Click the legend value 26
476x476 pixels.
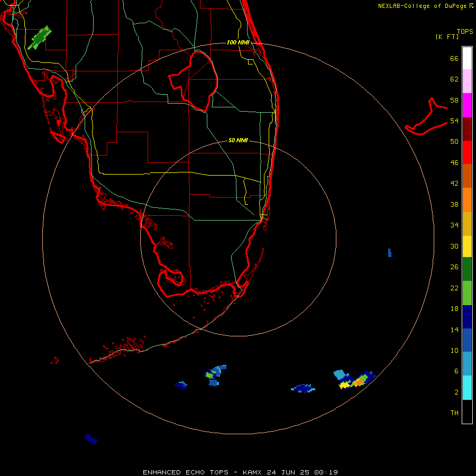coord(454,267)
